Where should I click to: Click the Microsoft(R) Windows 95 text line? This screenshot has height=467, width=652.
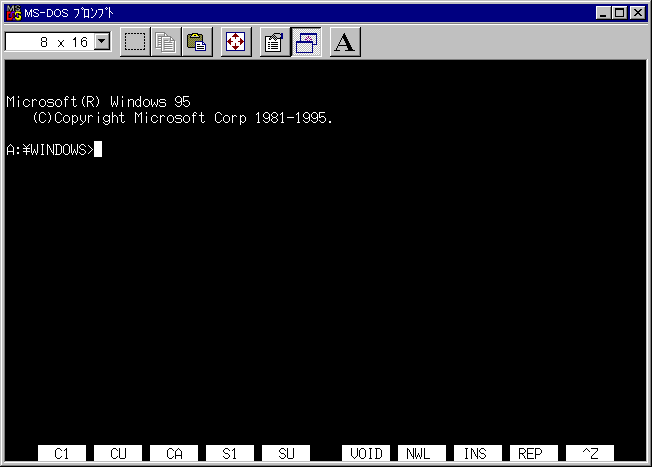tap(98, 102)
